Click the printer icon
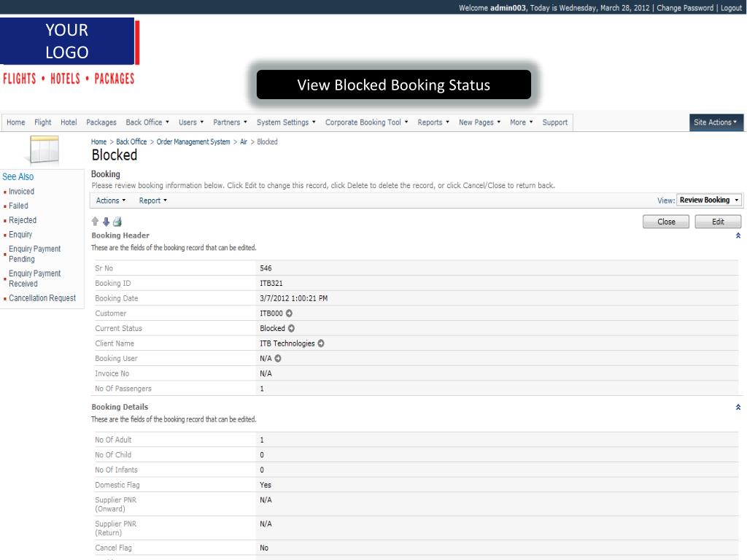Image resolution: width=747 pixels, height=560 pixels. pyautogui.click(x=117, y=222)
